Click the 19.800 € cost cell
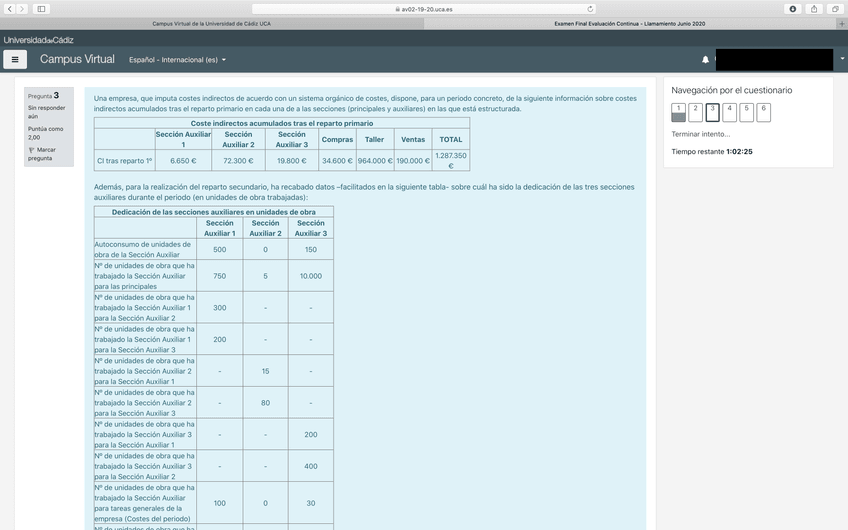Screen dimensions: 848x530 tap(292, 161)
